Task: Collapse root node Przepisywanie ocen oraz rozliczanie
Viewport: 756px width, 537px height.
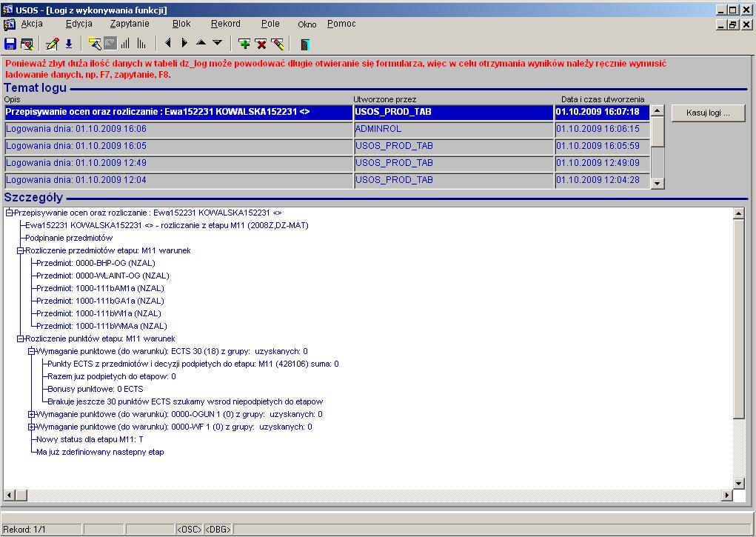Action: [x=9, y=213]
